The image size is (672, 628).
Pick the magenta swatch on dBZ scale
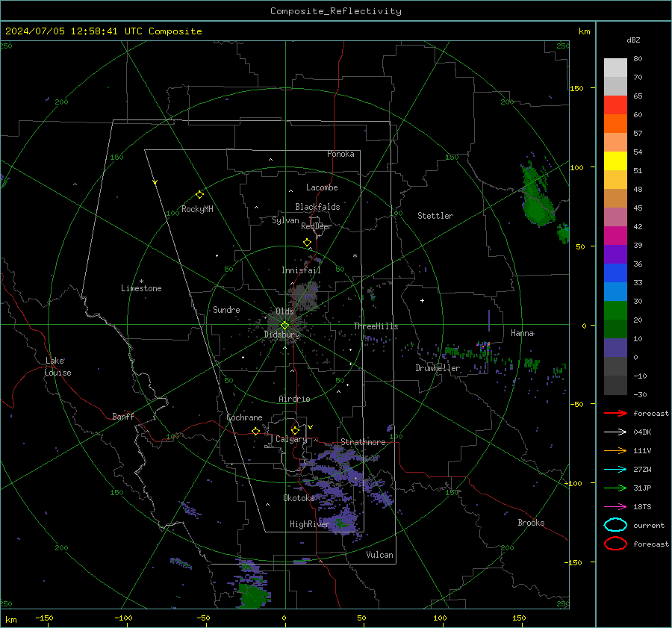point(615,236)
